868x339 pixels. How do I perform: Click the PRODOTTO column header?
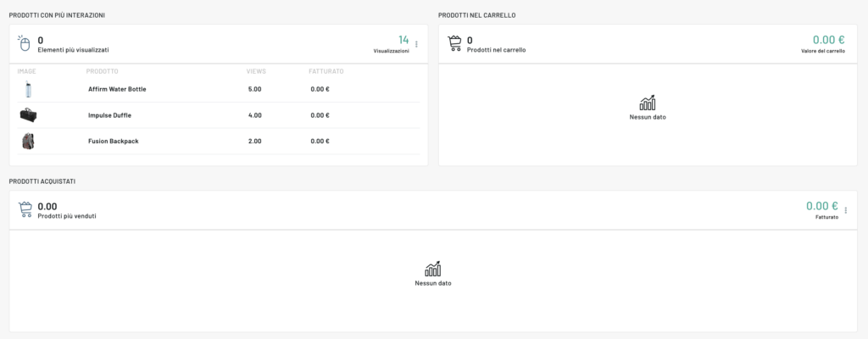102,71
